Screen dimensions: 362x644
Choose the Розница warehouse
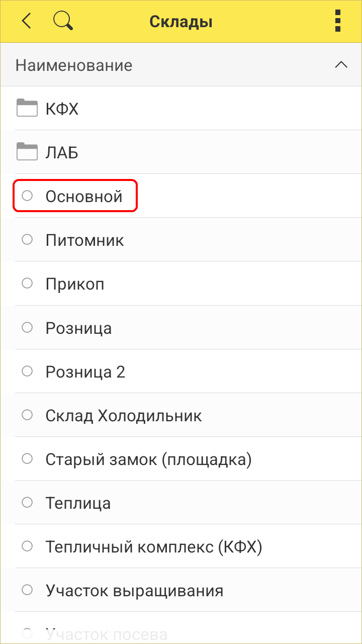click(x=78, y=328)
